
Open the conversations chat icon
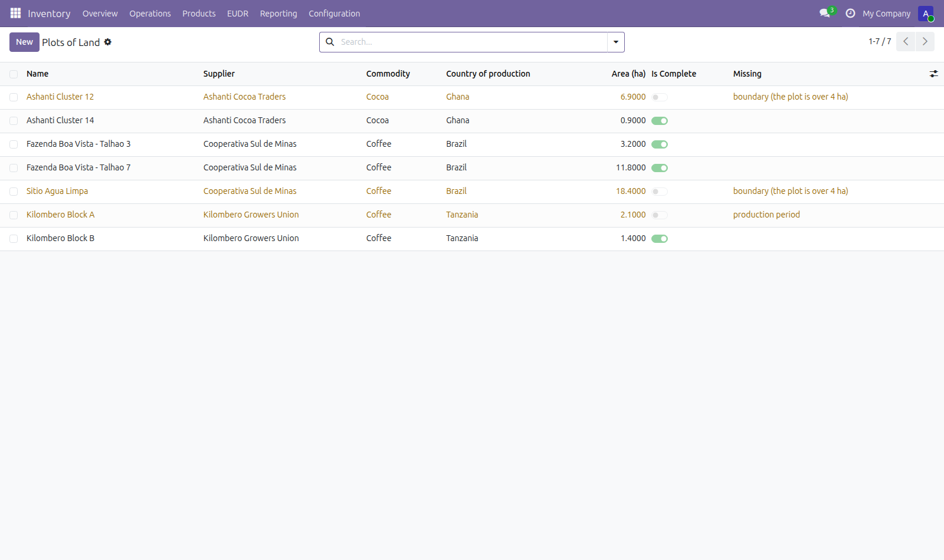pyautogui.click(x=825, y=13)
